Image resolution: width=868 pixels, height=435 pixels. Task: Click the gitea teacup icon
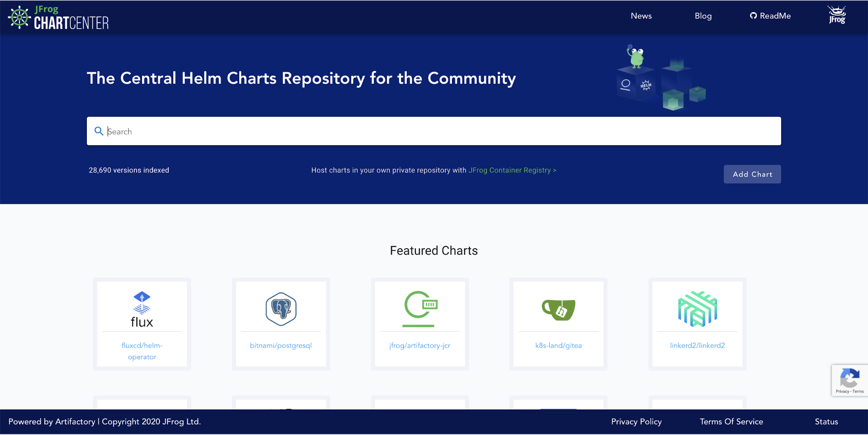pos(558,309)
